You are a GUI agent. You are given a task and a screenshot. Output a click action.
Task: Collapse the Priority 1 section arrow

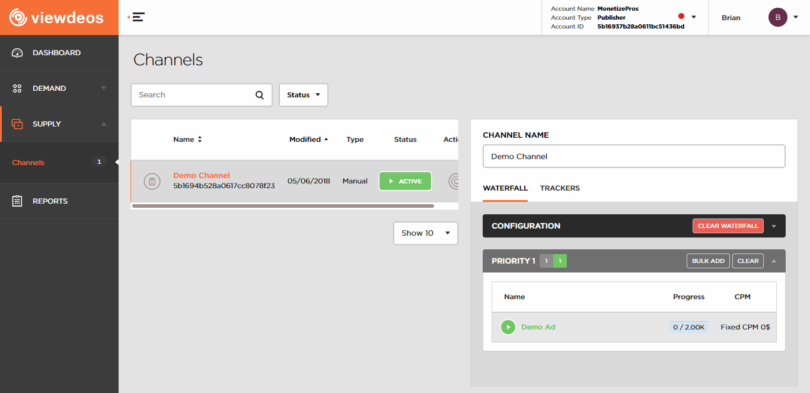[x=774, y=261]
